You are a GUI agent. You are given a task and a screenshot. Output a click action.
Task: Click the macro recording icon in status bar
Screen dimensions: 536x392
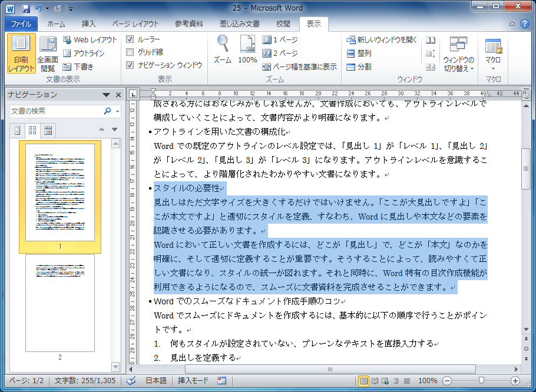221,380
